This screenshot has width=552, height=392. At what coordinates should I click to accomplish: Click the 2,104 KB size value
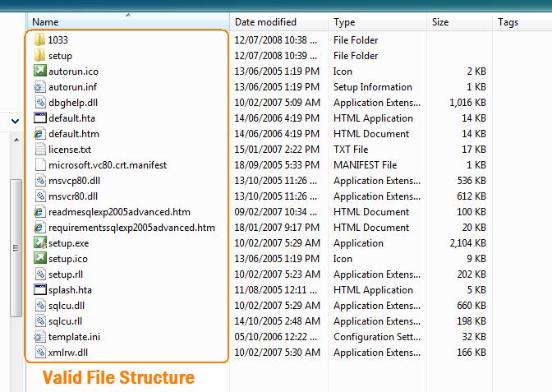[x=468, y=243]
